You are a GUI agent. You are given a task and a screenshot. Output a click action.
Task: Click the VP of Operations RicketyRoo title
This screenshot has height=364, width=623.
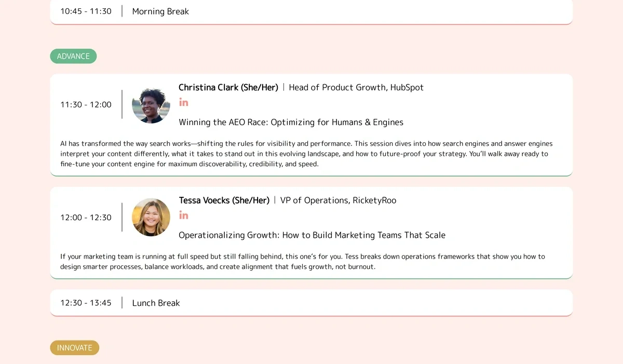point(337,200)
